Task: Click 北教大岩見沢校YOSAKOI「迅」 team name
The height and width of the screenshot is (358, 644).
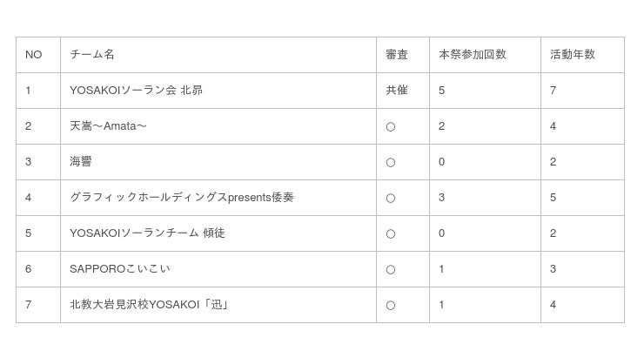Action: point(150,305)
